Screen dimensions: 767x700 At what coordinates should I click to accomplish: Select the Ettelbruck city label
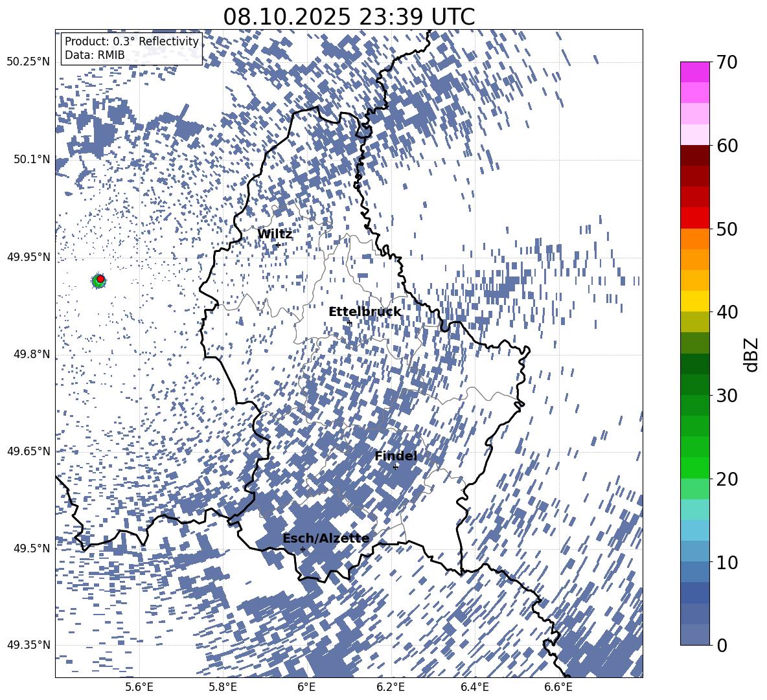[x=365, y=312]
